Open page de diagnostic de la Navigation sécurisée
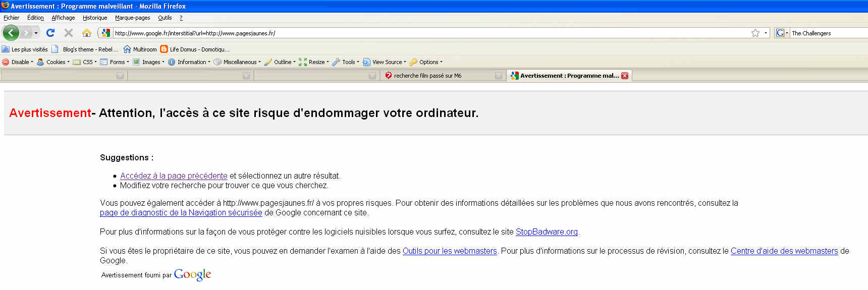 click(181, 213)
